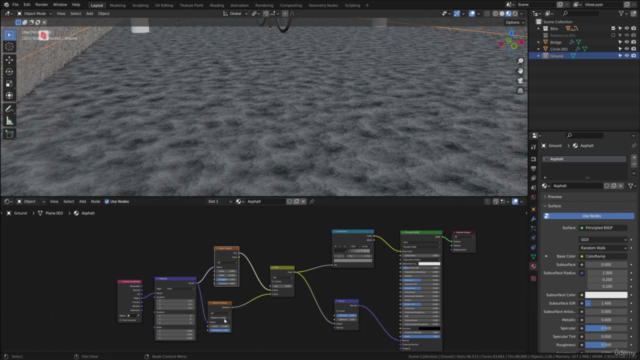Click the blue Use Nodes button in properties

(x=589, y=216)
